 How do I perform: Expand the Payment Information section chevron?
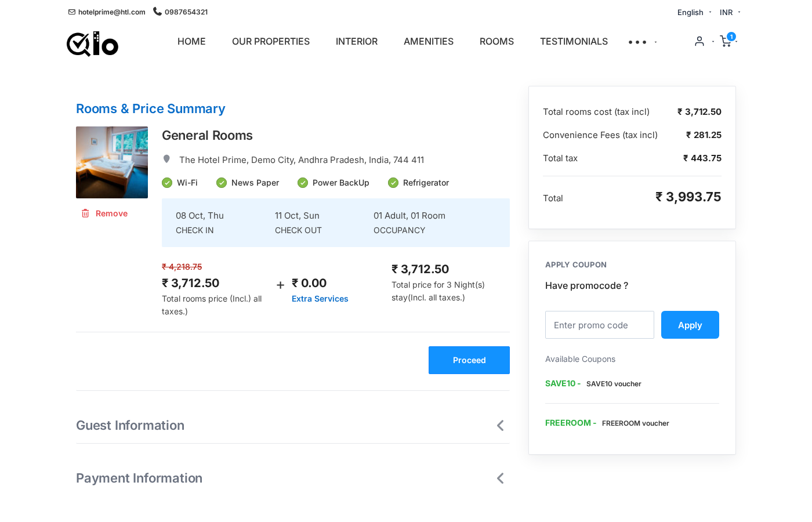pos(500,478)
